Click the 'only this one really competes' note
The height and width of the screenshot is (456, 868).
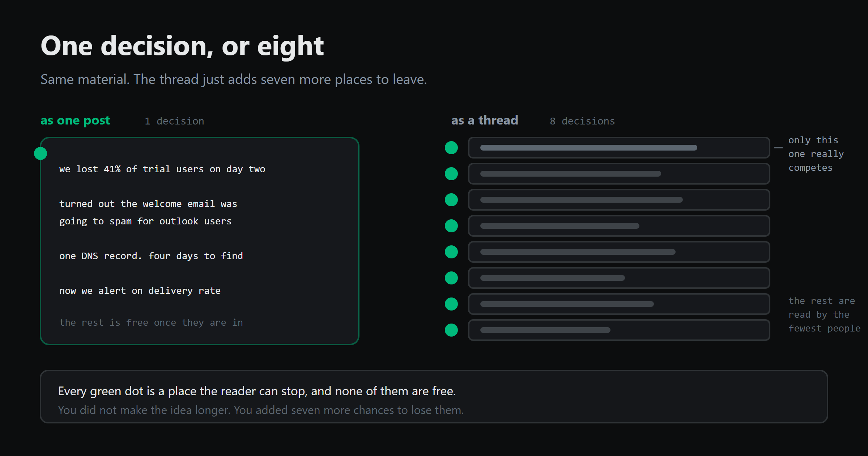816,154
